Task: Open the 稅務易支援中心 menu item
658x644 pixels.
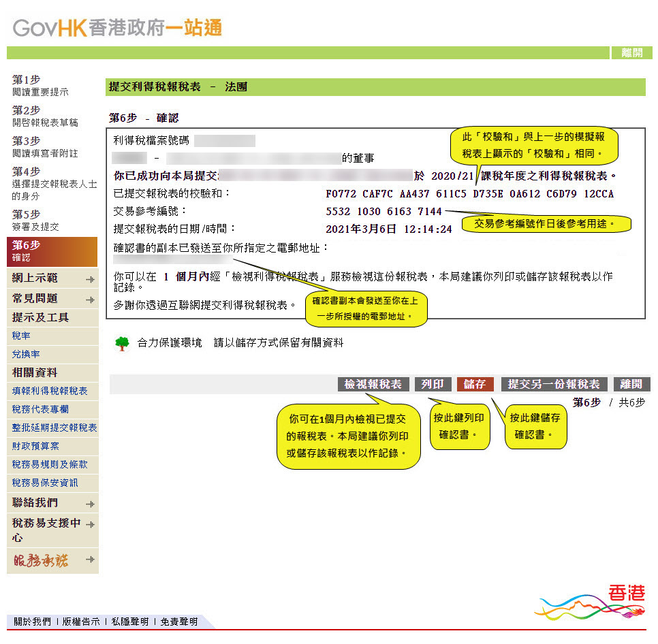Action: coord(46,530)
